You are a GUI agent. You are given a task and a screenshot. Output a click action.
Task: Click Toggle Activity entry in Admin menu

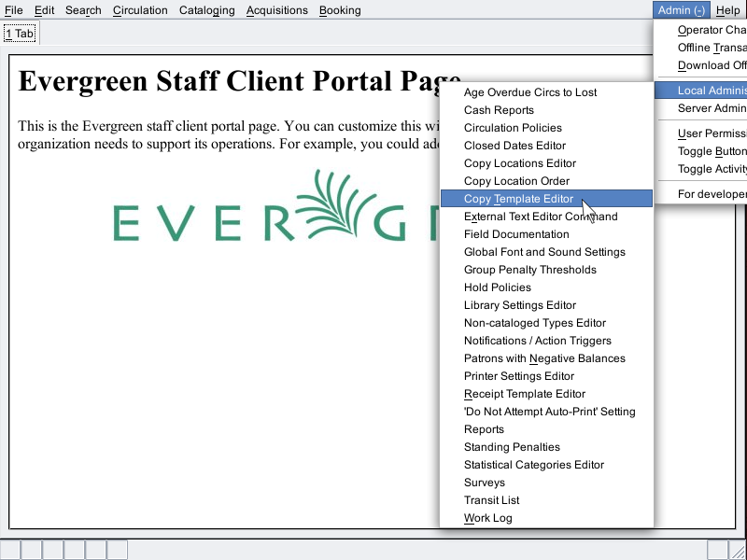click(702, 169)
